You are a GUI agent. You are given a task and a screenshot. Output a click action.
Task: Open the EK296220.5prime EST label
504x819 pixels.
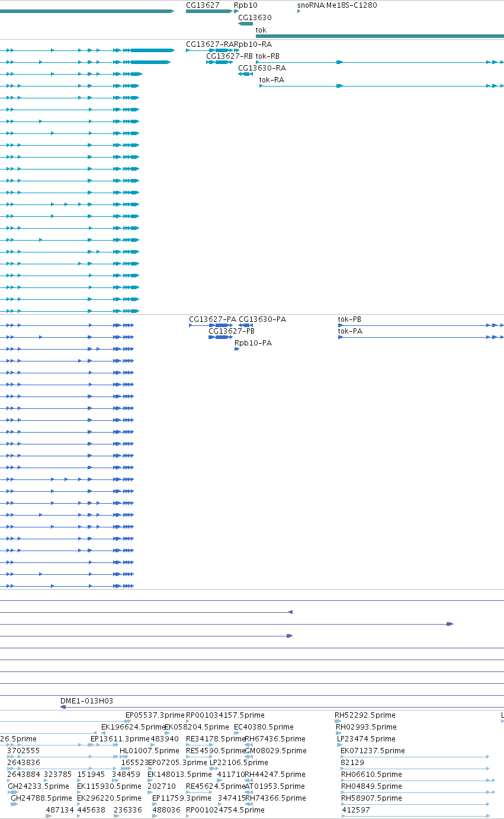pos(110,798)
